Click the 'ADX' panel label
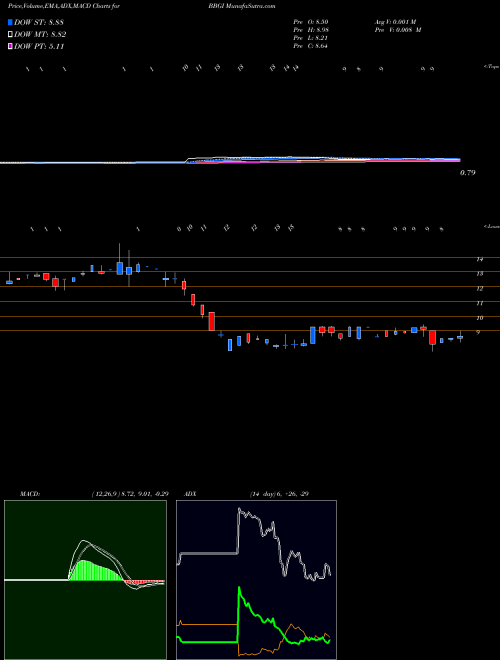The width and height of the screenshot is (500, 660). 191,494
